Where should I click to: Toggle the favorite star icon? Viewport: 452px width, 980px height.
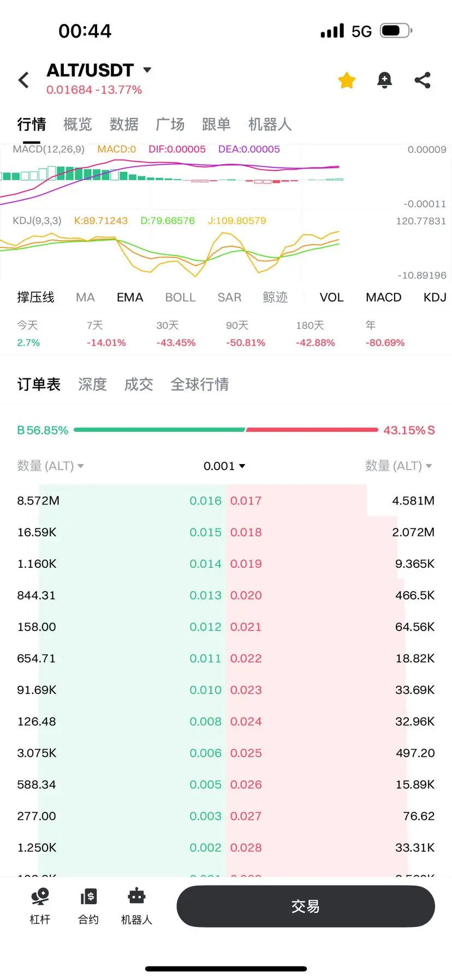pos(347,80)
